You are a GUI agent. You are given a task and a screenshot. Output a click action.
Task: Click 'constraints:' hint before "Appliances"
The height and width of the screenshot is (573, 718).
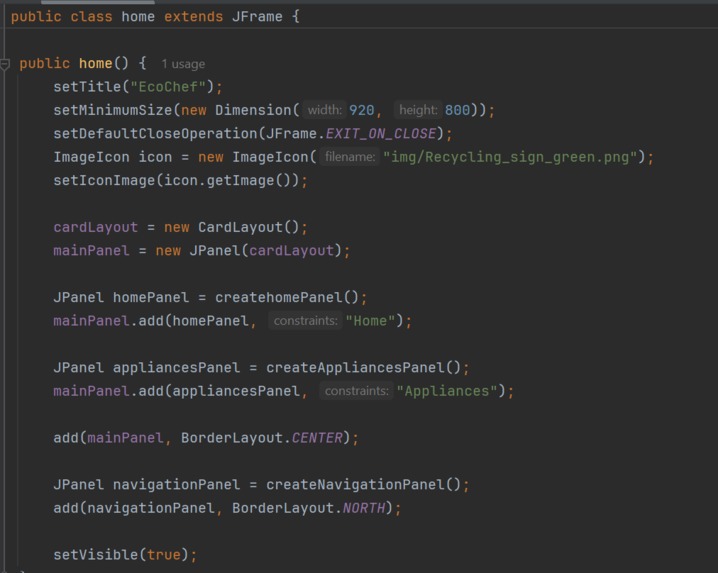356,391
